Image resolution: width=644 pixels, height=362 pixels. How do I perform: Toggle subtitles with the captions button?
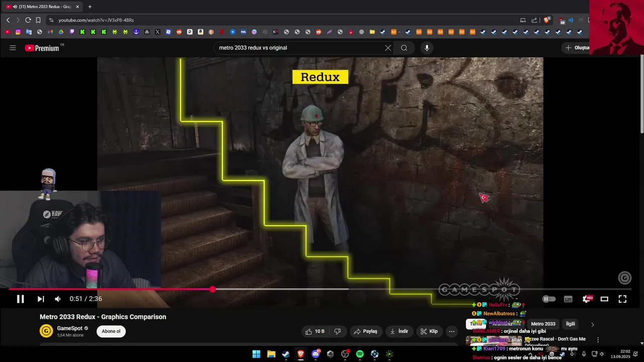568,299
